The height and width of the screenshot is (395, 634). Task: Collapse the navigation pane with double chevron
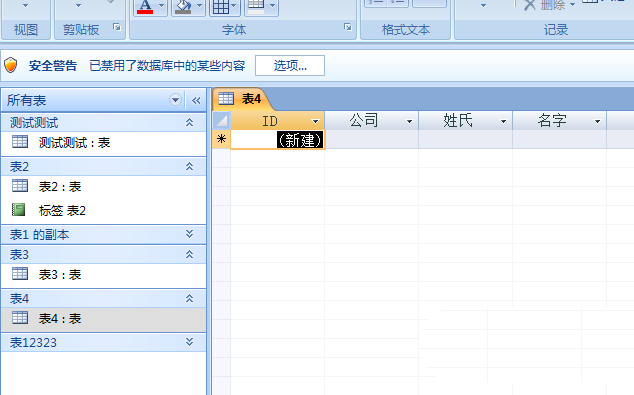(x=196, y=100)
